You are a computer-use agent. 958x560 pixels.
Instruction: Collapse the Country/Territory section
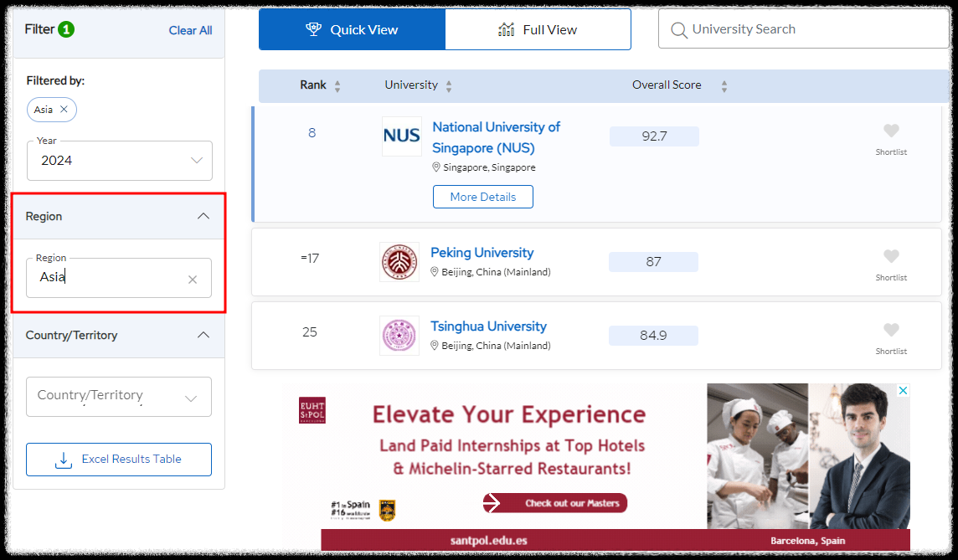[x=203, y=336]
